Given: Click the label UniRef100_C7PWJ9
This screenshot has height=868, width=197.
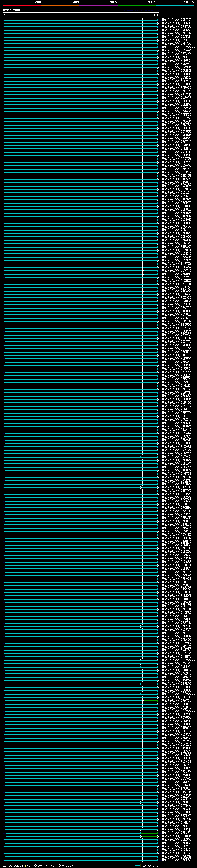Looking at the screenshot, I should click(176, 802).
